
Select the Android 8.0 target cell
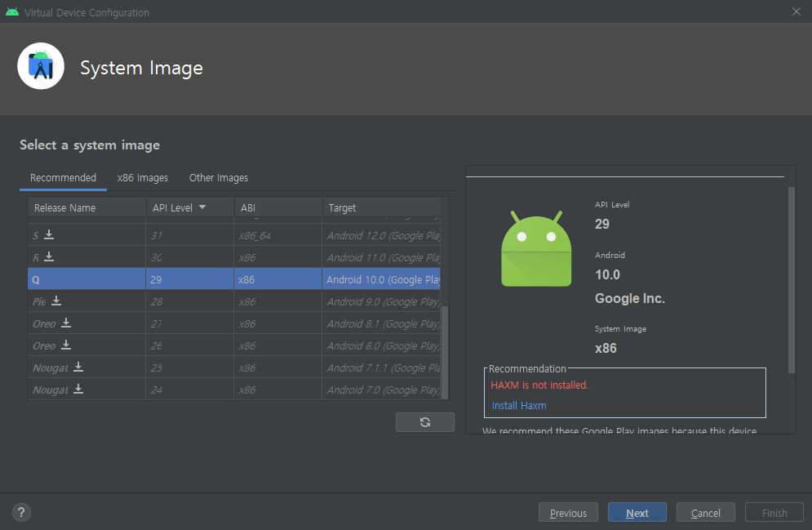(x=381, y=345)
